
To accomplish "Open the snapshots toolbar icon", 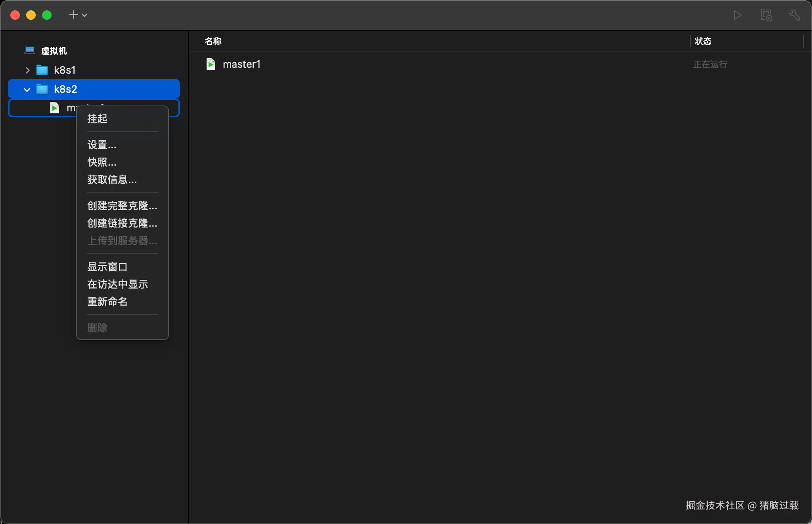I will [x=766, y=15].
